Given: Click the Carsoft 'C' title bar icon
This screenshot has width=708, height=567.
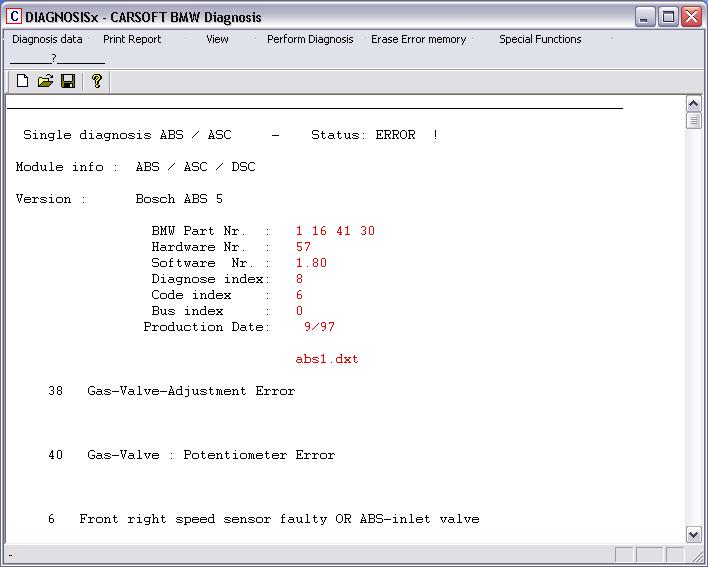Looking at the screenshot, I should [14, 16].
